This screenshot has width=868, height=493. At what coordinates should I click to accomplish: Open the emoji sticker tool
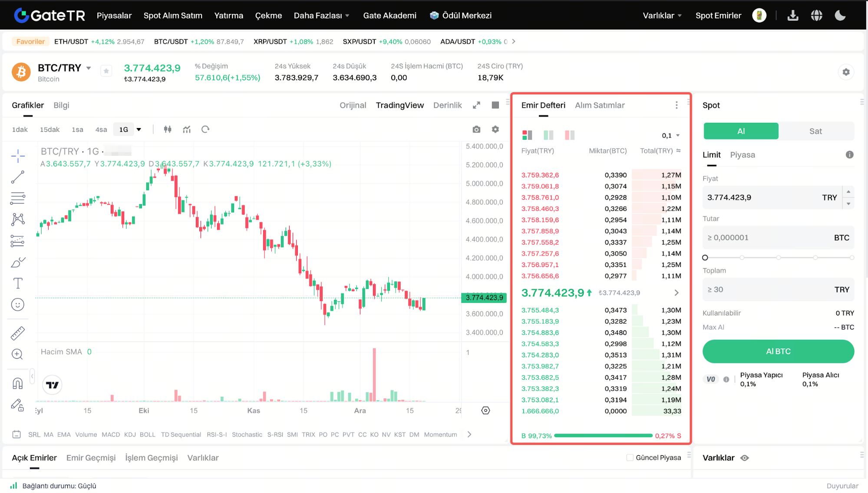click(18, 305)
